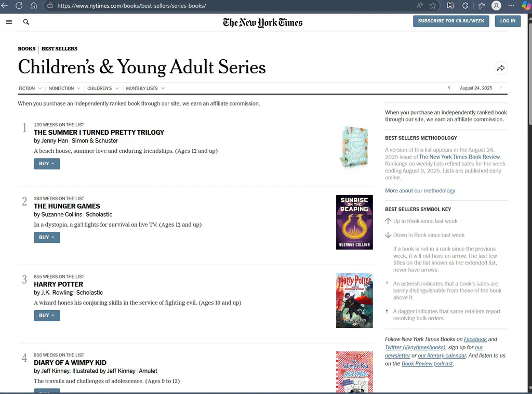
Task: Click Subscribe for €0.50/week button
Action: click(x=451, y=21)
